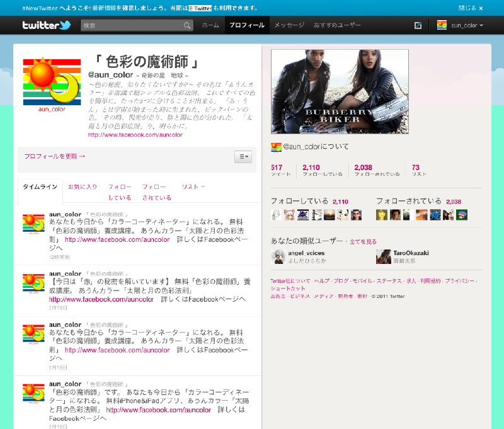Open the compose new tweet icon

pos(418,26)
